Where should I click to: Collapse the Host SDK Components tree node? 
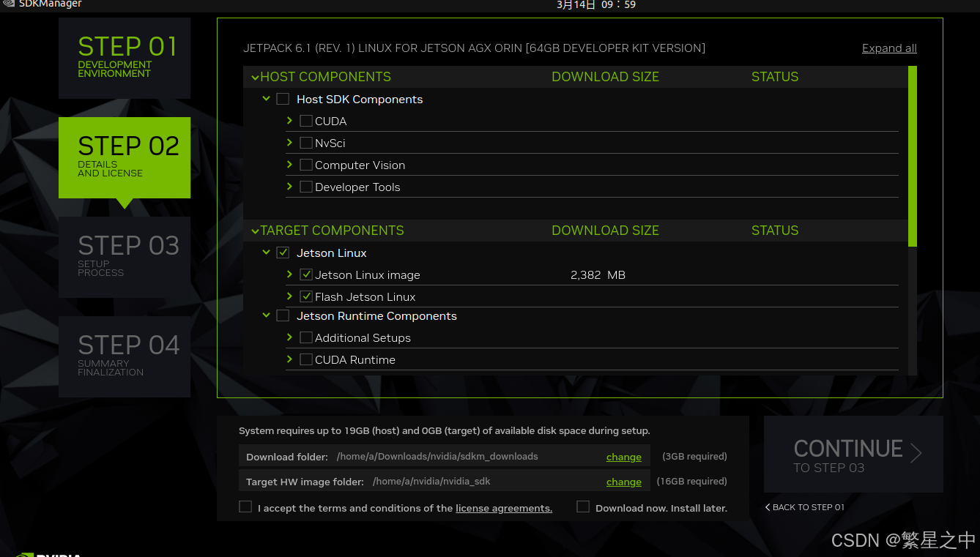tap(266, 99)
